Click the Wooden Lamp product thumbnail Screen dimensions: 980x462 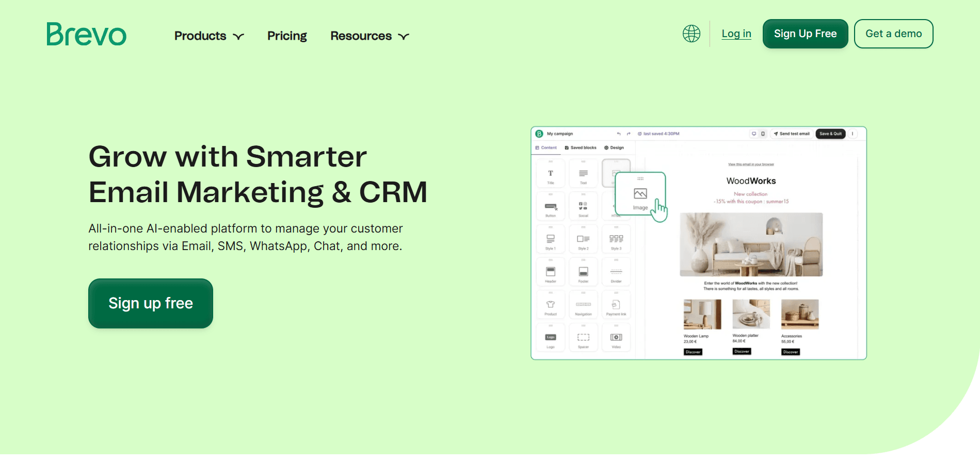[702, 314]
